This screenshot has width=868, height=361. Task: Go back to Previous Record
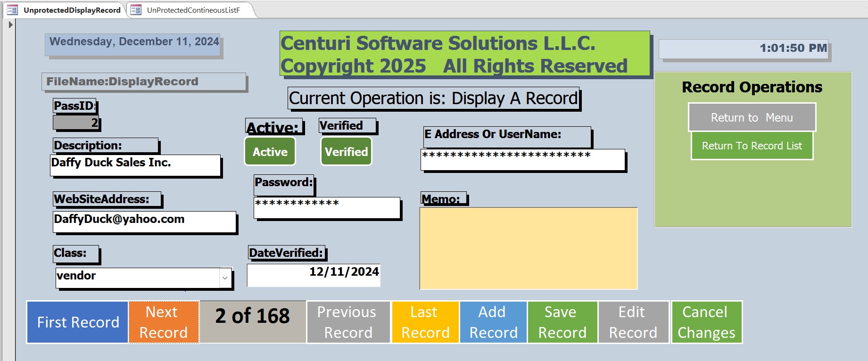[348, 322]
